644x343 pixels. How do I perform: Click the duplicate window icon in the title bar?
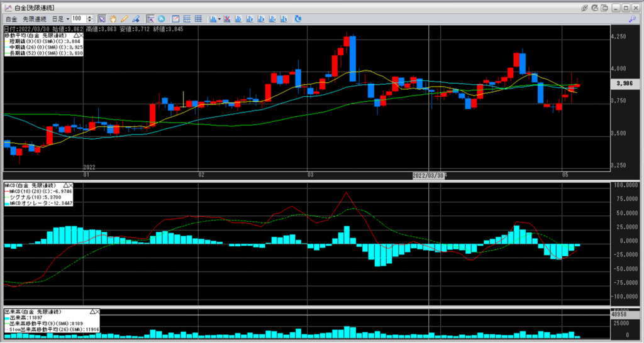[x=604, y=8]
